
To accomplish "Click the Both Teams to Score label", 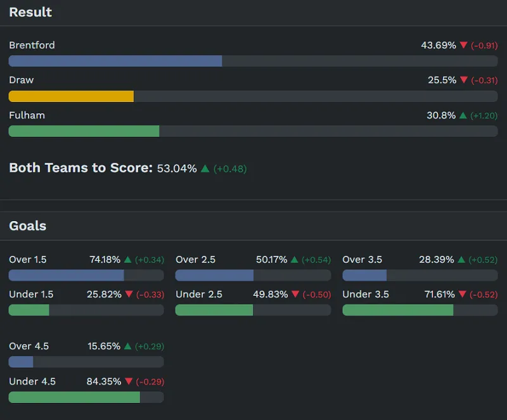I will pyautogui.click(x=80, y=168).
